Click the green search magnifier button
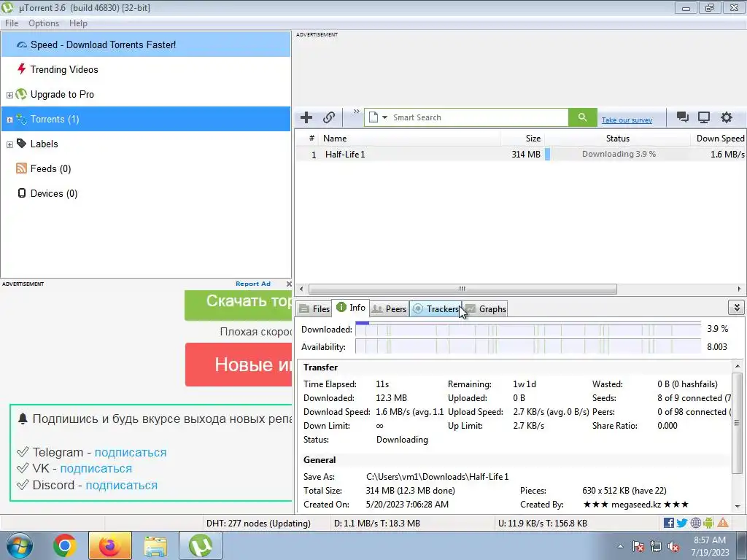The width and height of the screenshot is (747, 560). pyautogui.click(x=582, y=117)
